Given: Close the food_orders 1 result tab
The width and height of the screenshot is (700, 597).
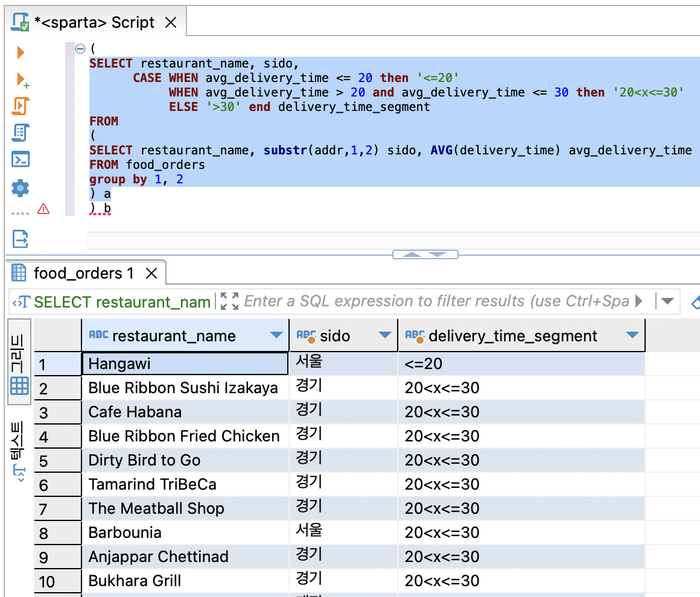Looking at the screenshot, I should pyautogui.click(x=152, y=273).
